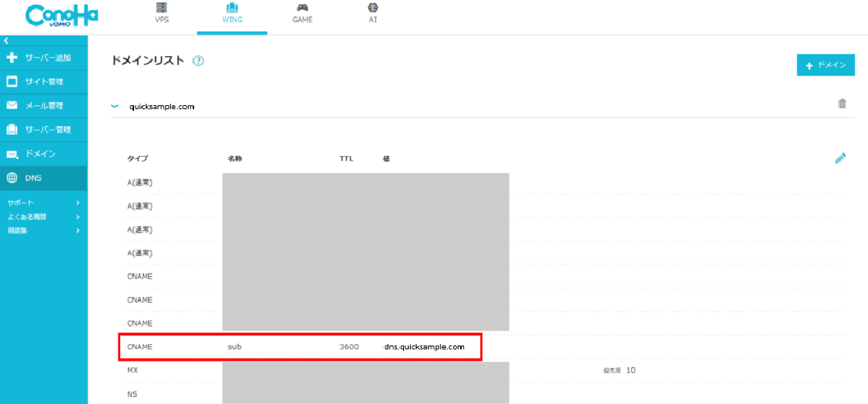This screenshot has height=404, width=868.
Task: Switch to the VPS tab
Action: [x=161, y=13]
